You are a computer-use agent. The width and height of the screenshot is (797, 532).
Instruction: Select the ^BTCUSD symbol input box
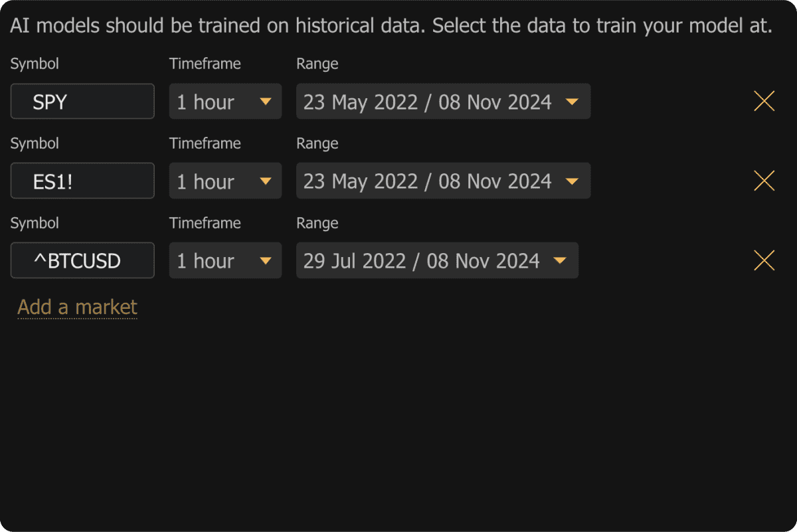[82, 260]
